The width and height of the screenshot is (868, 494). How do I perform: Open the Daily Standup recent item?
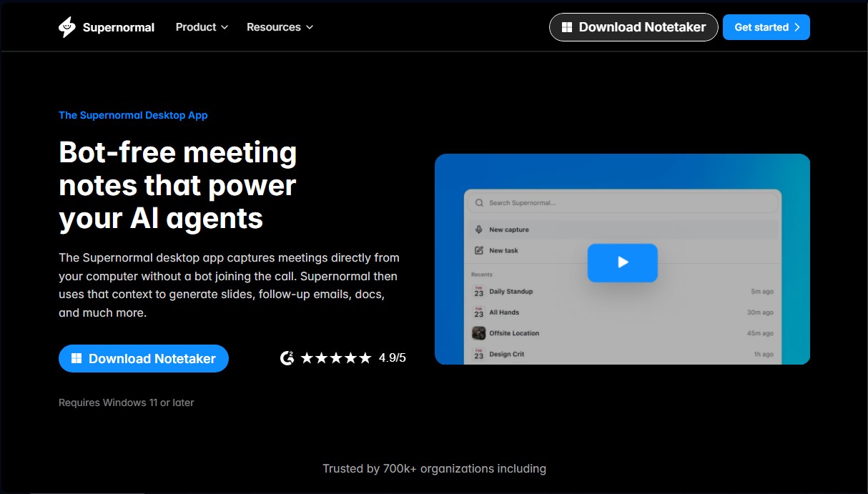point(622,292)
